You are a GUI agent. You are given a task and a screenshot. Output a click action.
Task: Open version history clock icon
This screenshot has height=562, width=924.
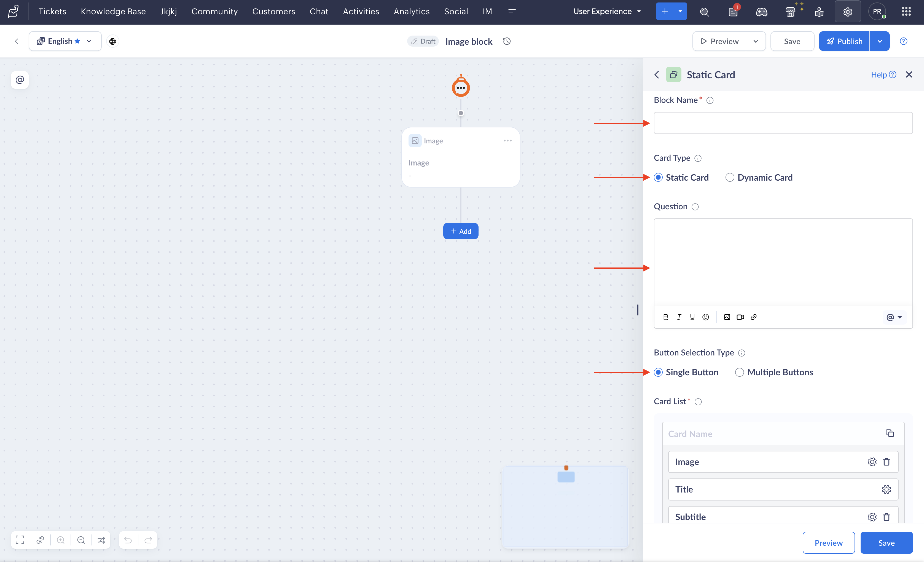(x=507, y=41)
